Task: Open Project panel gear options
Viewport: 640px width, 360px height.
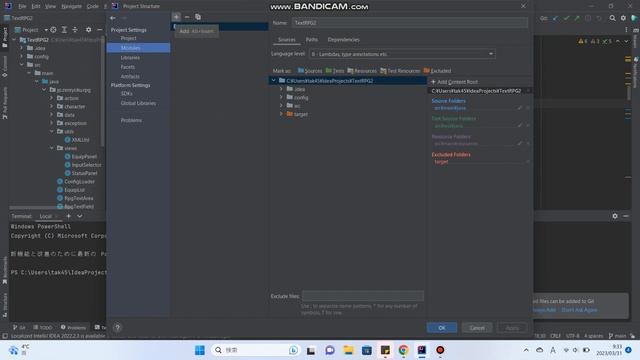Action: [89, 30]
